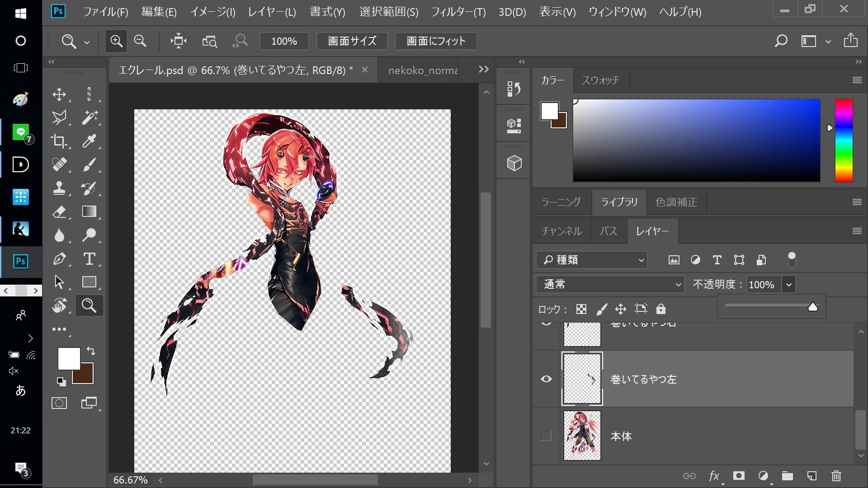Image resolution: width=868 pixels, height=488 pixels.
Task: Open the History panel icon
Action: pyautogui.click(x=514, y=89)
